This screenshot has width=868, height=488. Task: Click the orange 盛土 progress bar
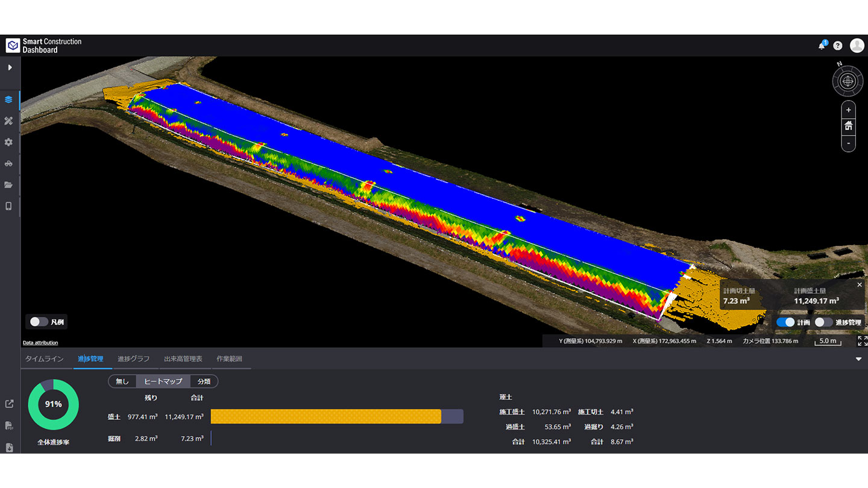point(325,416)
